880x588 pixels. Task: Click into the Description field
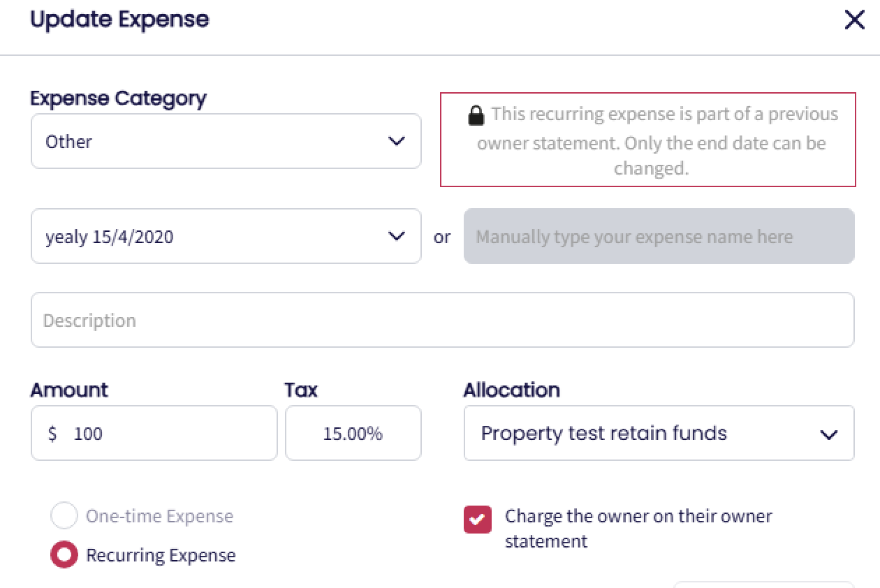tap(442, 320)
